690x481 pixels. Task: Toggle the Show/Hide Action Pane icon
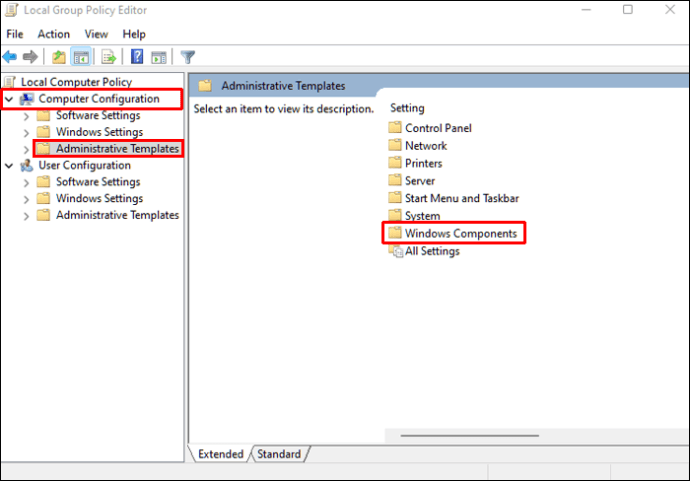pos(157,56)
